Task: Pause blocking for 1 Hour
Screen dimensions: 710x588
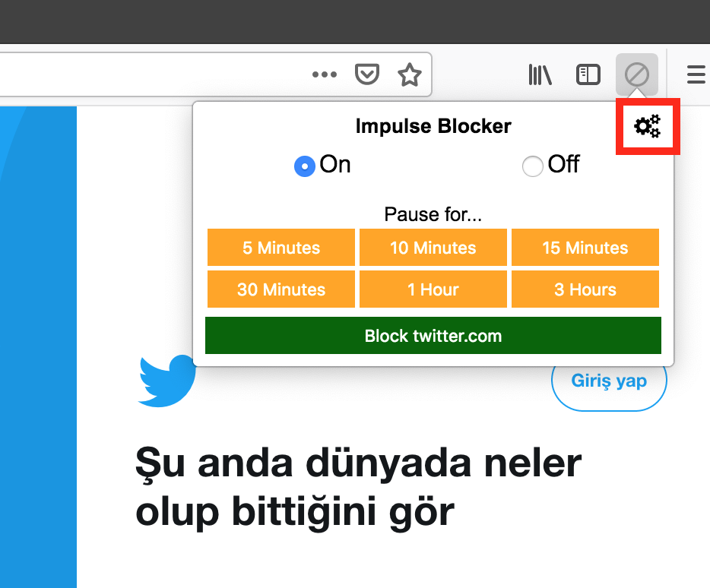Action: coord(433,289)
